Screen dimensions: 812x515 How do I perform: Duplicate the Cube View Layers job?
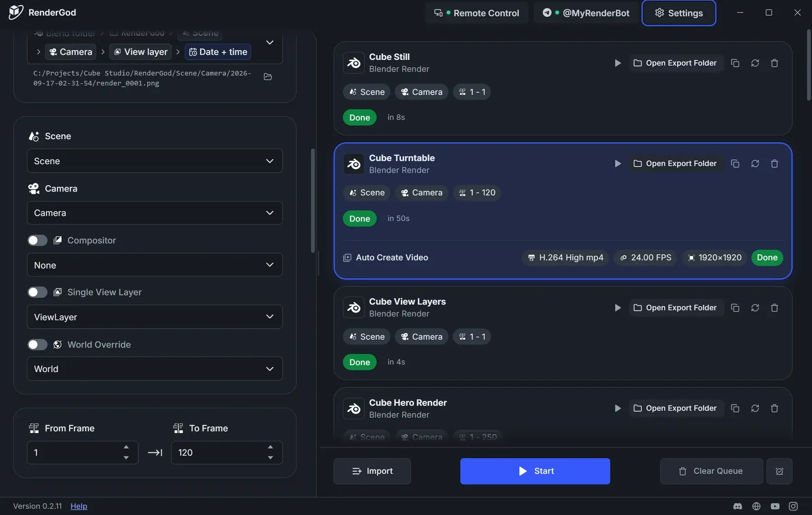(735, 308)
